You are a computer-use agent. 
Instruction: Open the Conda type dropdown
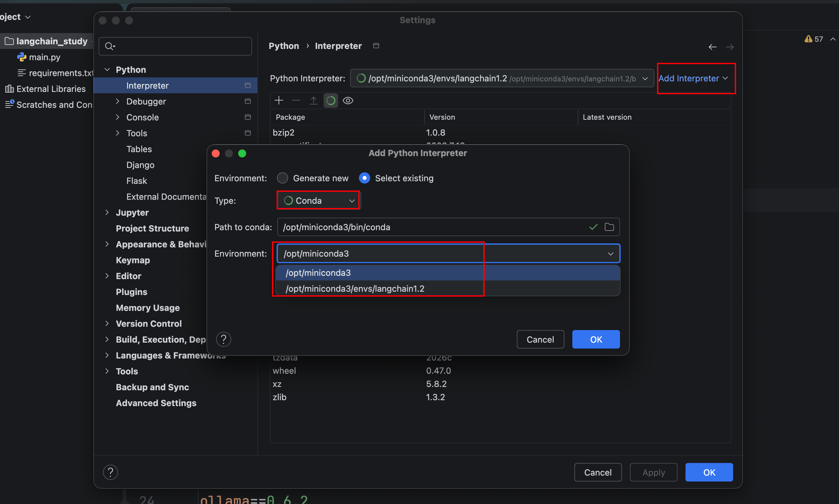click(x=318, y=201)
